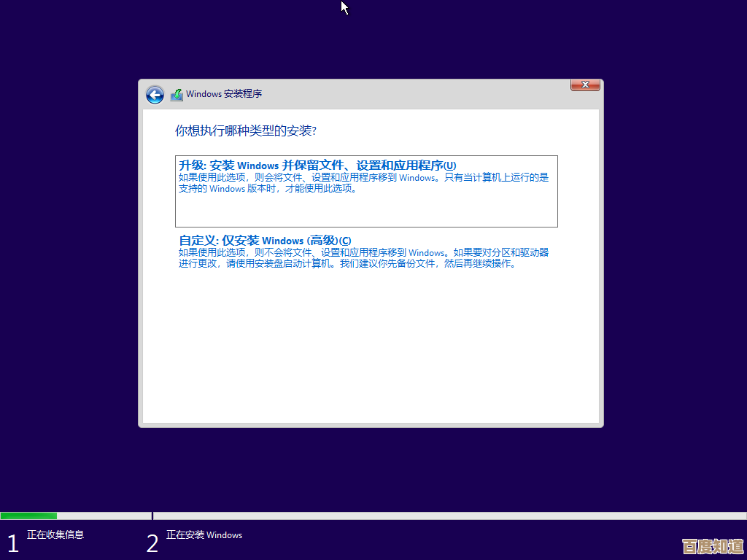Click the divider marker between progress steps
747x560 pixels.
[152, 516]
